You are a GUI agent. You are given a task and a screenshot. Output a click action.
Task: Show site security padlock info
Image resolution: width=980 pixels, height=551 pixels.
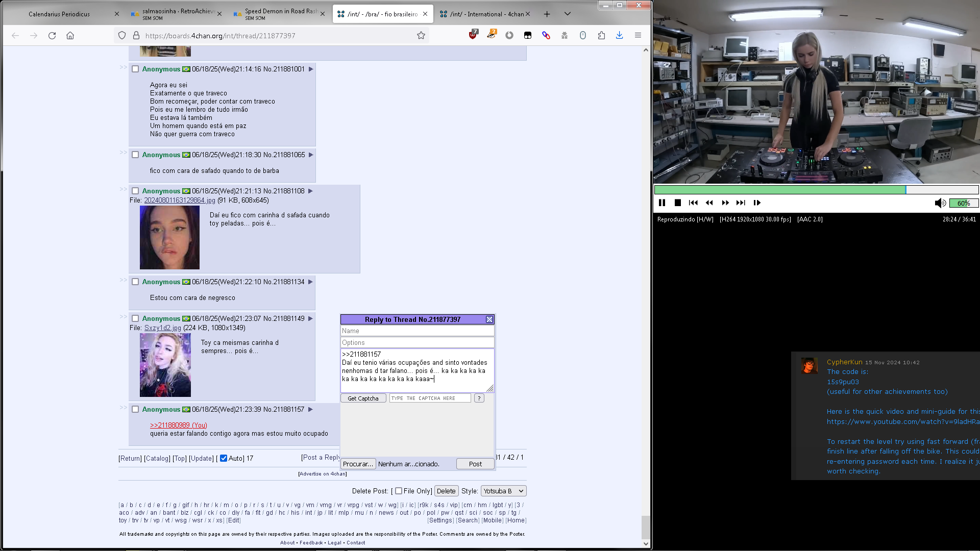(x=136, y=36)
